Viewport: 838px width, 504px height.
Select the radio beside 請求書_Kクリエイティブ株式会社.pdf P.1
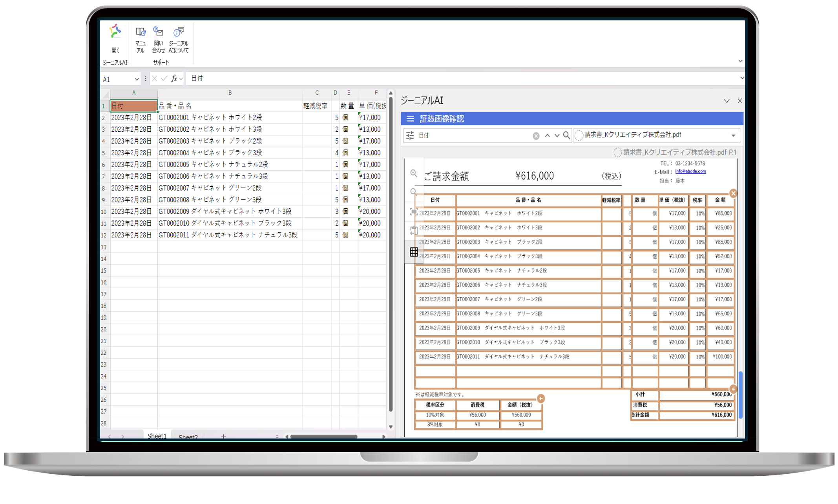point(617,152)
